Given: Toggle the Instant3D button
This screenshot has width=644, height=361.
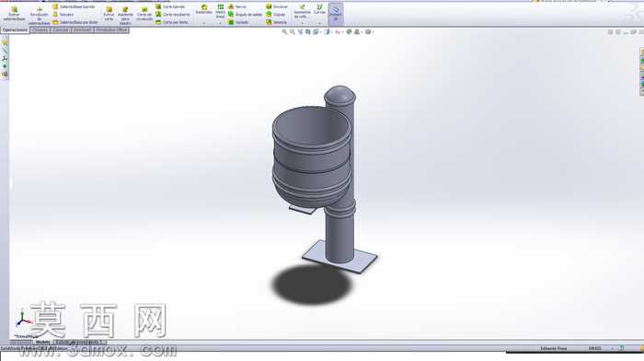Looking at the screenshot, I should click(336, 14).
